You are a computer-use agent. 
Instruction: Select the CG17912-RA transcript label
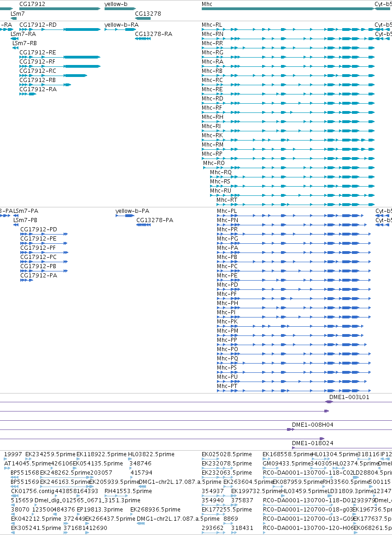pyautogui.click(x=38, y=89)
